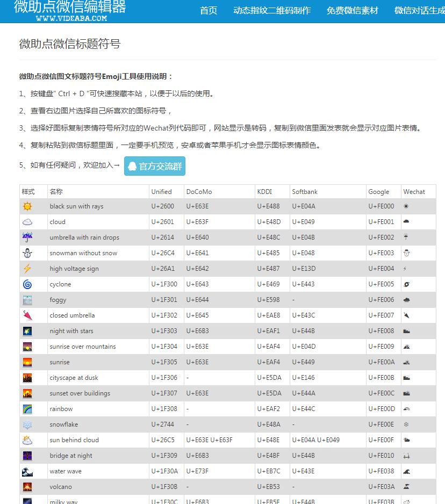Image resolution: width=445 pixels, height=504 pixels.
Task: Click the cyclone spiral emoji icon
Action: tap(27, 284)
